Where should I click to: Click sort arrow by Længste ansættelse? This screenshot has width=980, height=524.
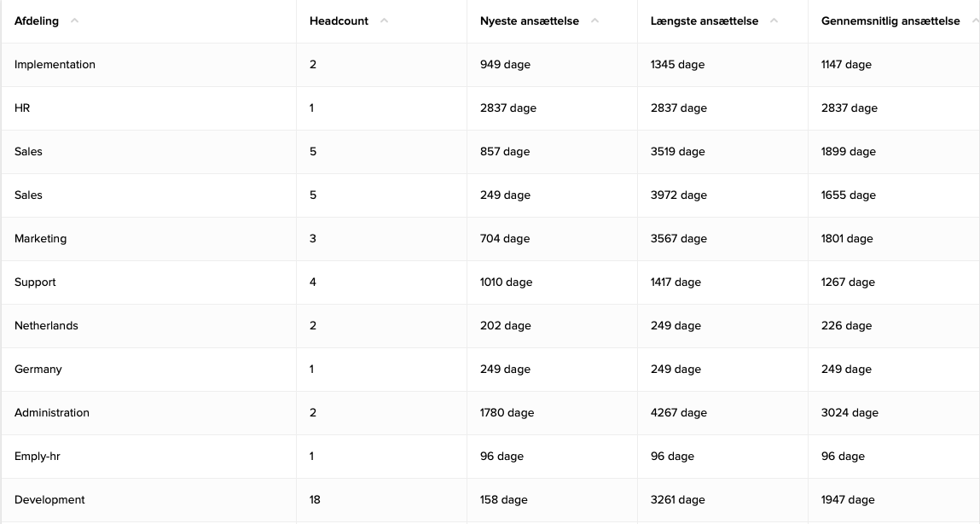click(x=774, y=21)
